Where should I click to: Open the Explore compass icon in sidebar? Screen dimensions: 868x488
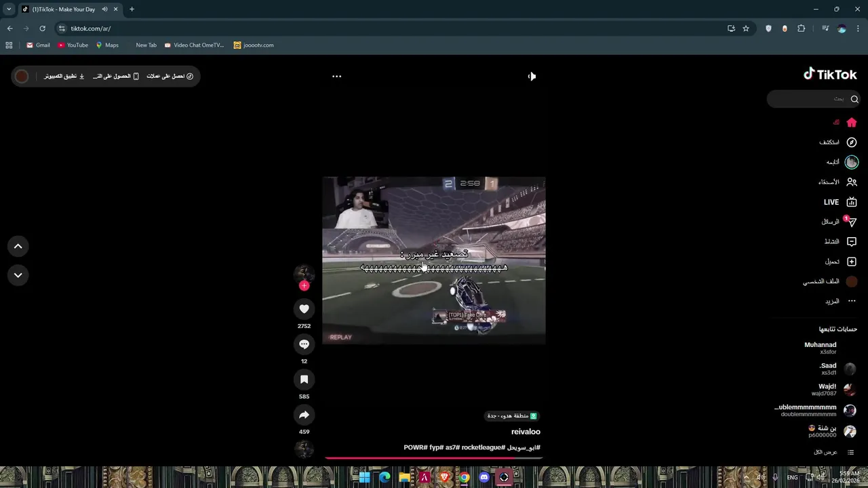pos(852,142)
